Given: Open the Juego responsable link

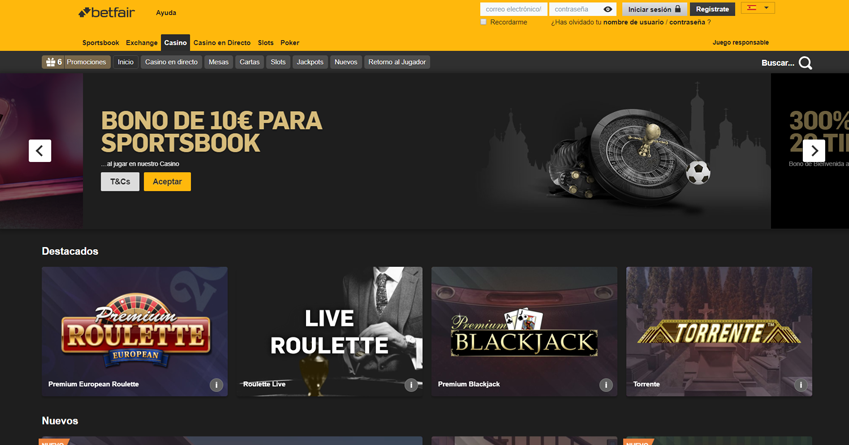Looking at the screenshot, I should 741,43.
